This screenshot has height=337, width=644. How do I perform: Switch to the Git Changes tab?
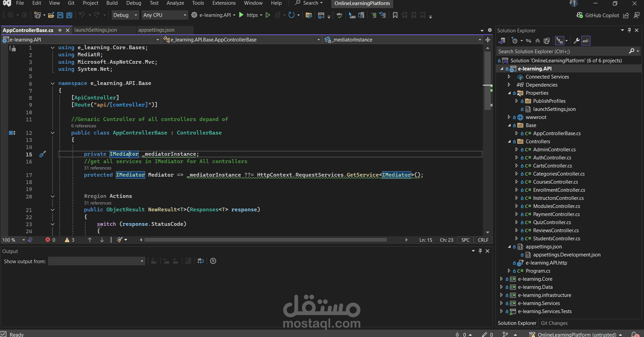pos(554,323)
